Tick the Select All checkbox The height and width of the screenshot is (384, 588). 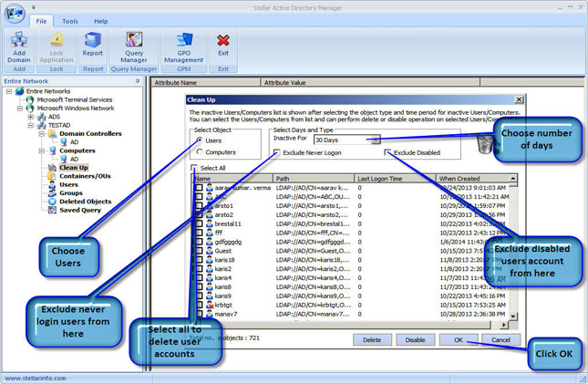pos(194,168)
